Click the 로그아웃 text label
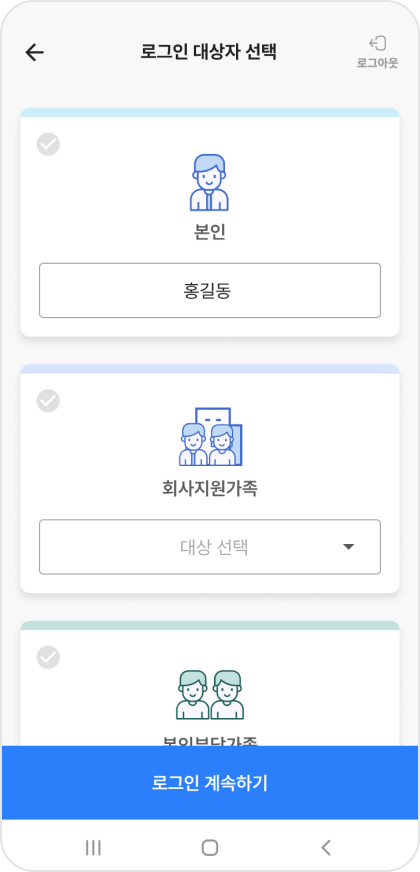This screenshot has height=872, width=420. tap(378, 63)
